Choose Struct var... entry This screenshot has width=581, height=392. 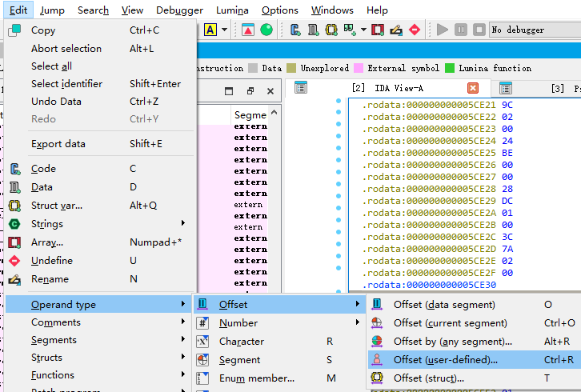(100, 206)
